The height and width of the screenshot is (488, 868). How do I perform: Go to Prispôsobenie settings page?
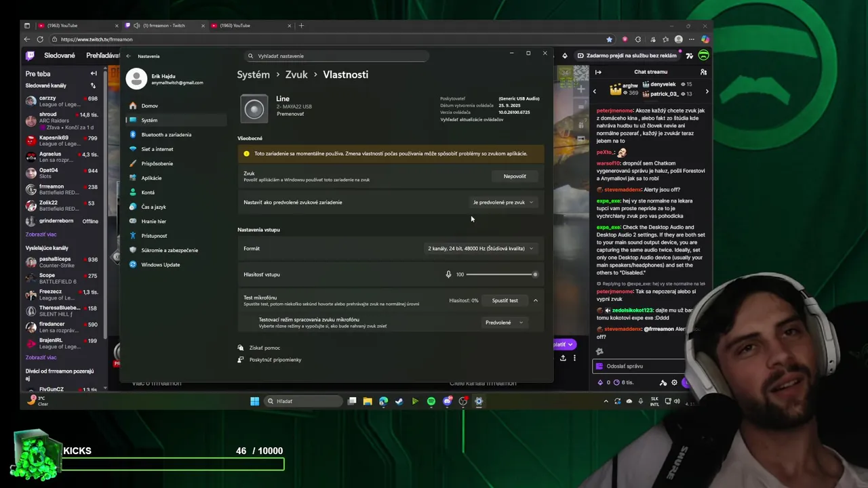tap(176, 163)
